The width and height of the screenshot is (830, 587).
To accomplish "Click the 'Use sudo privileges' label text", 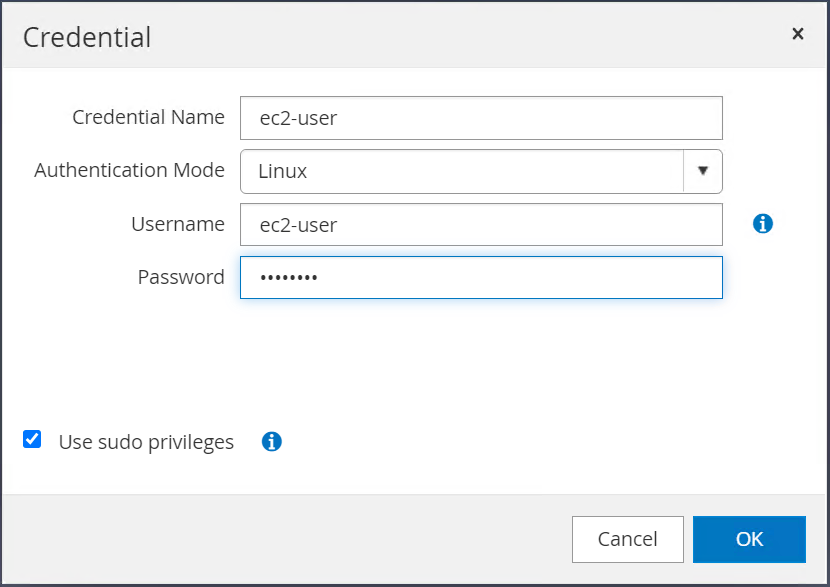I will [146, 442].
